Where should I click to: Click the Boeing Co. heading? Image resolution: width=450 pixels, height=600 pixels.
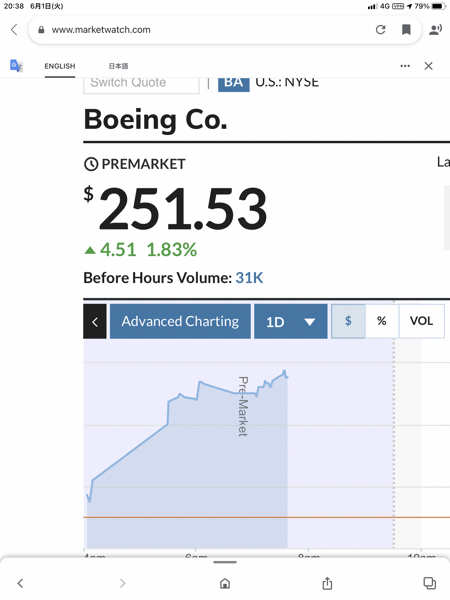tap(155, 120)
